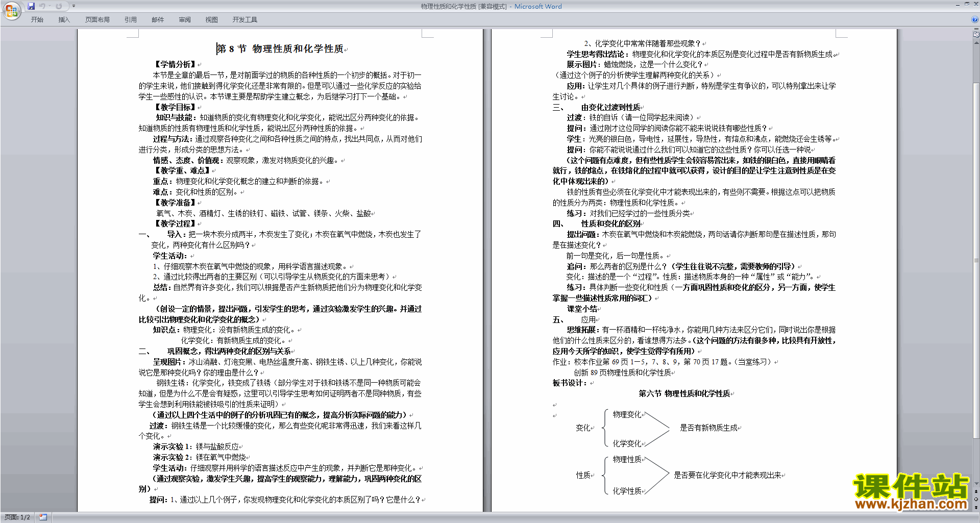Open the 审阅 ribbon tab
This screenshot has width=980, height=523.
pyautogui.click(x=185, y=19)
